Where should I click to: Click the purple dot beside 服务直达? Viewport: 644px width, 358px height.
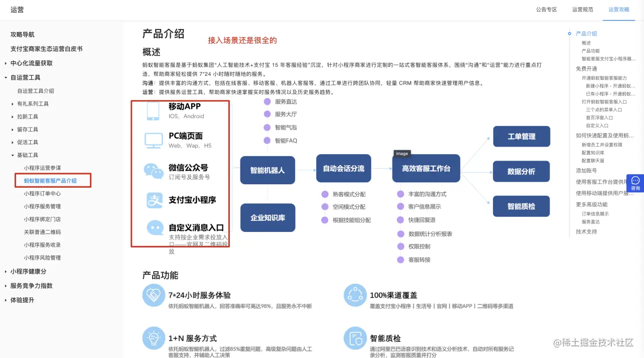[x=267, y=101]
